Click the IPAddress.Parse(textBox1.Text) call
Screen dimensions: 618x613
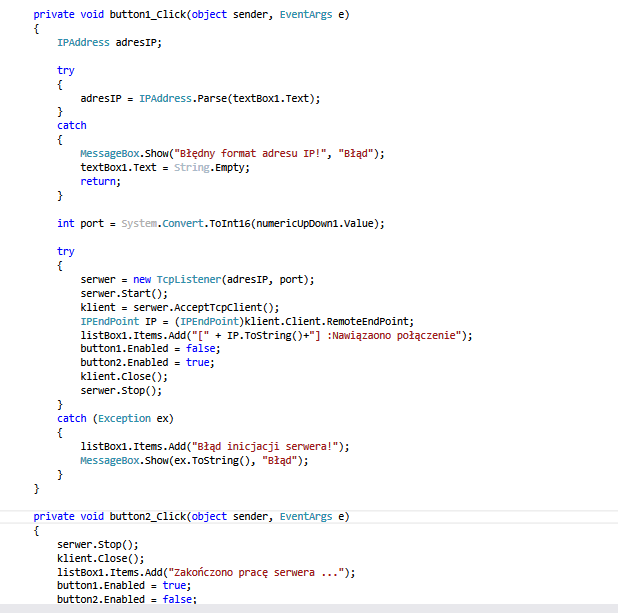click(229, 99)
